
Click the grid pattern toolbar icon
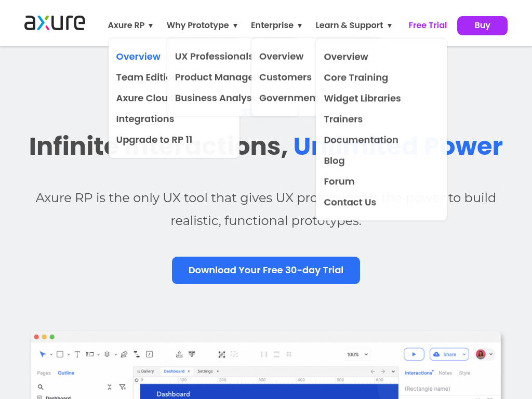coord(289,354)
